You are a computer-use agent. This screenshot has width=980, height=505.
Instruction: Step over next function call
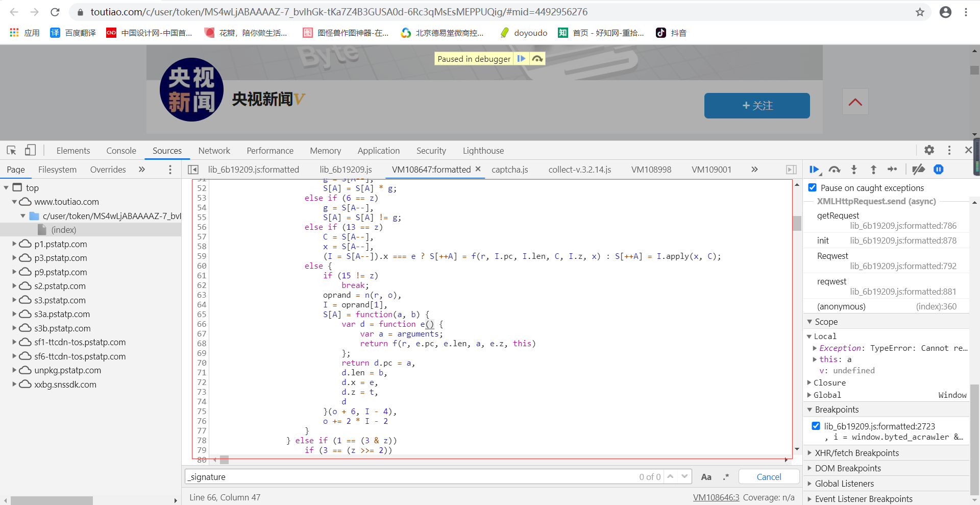click(834, 170)
